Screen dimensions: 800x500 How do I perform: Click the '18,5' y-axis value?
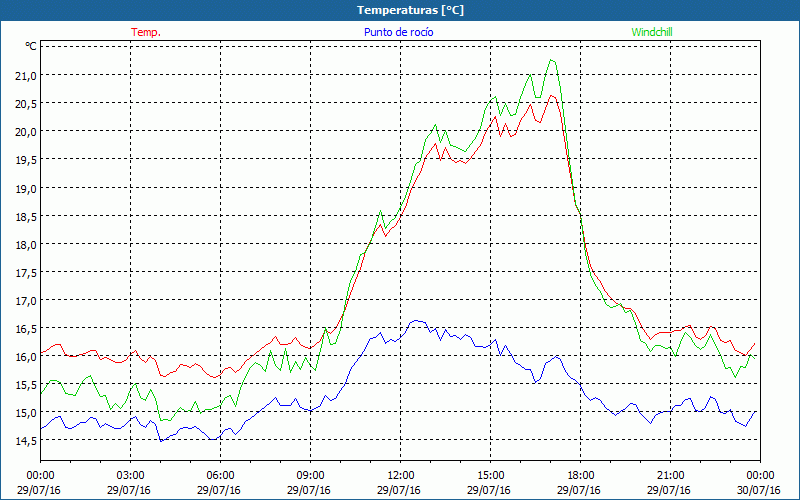tap(27, 216)
